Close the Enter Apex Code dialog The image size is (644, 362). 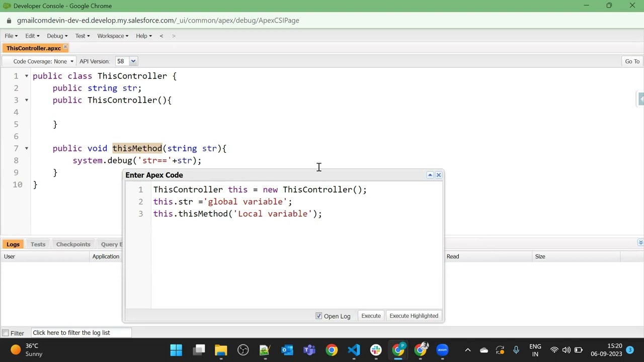[x=438, y=175]
